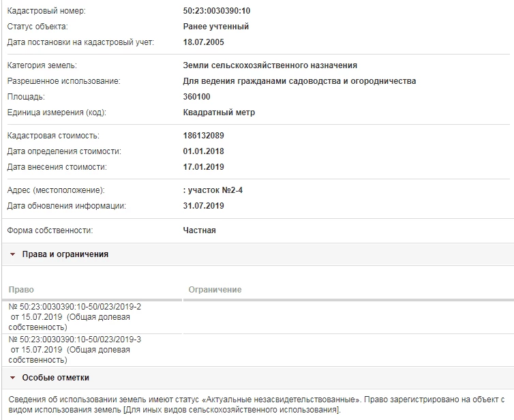Viewport: 514px width, 420px height.
Task: Click the Особые отметки section title
Action: tap(55, 378)
